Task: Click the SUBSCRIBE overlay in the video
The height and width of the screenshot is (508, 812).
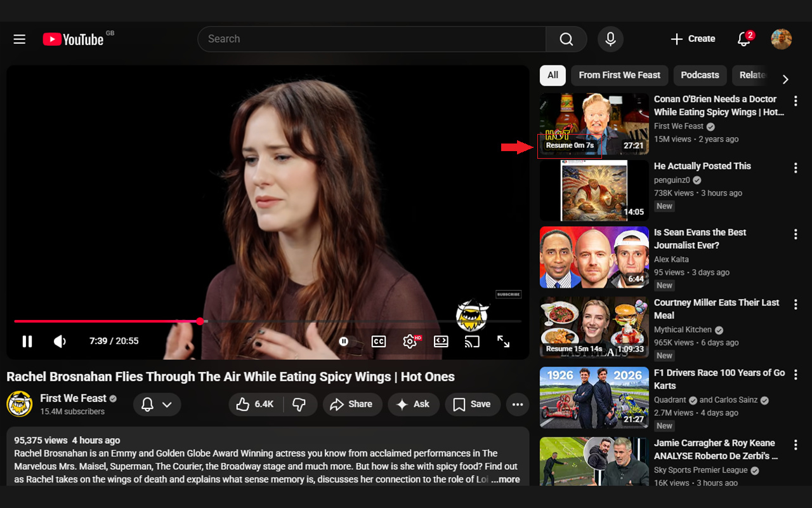Action: click(x=508, y=294)
